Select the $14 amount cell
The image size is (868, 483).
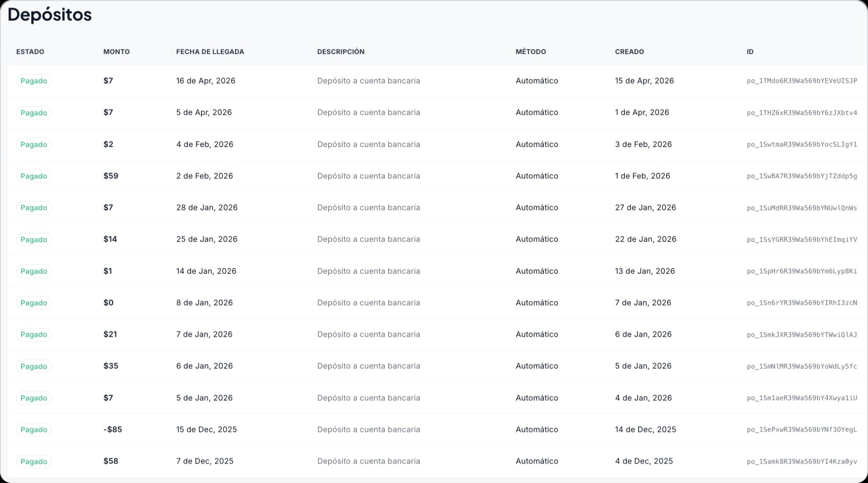(110, 239)
